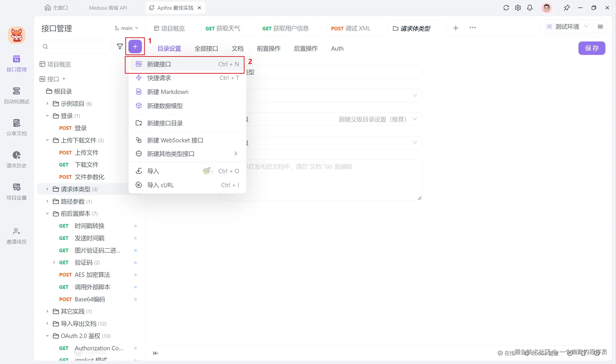Select 新建数据模型 from the open menu
Viewport: 616px width, 364px height.
165,106
